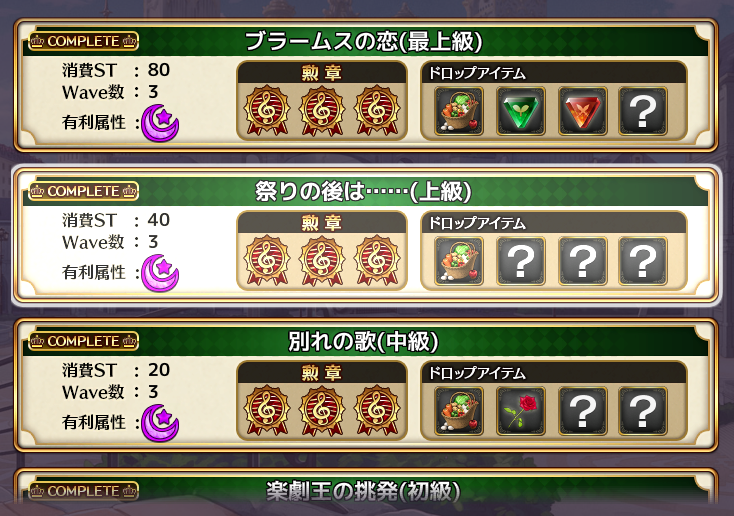
Task: Click the third treble clef medal in ブラームスの恋
Action: pos(377,111)
